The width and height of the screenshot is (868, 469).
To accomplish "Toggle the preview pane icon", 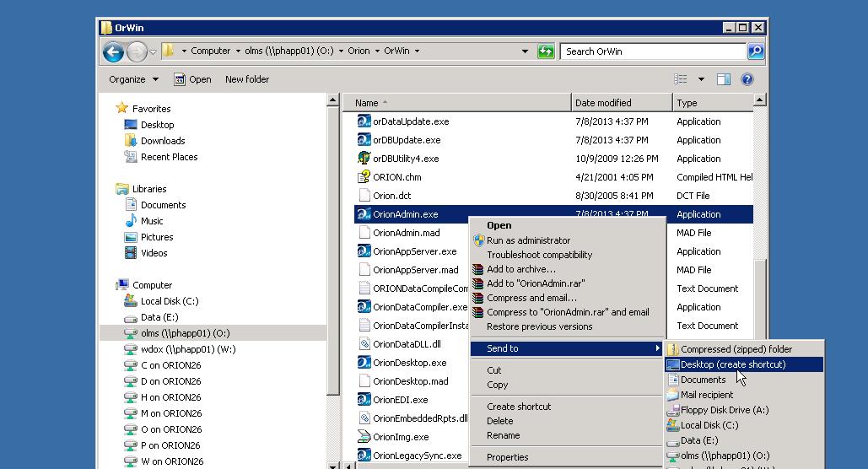I will 724,79.
